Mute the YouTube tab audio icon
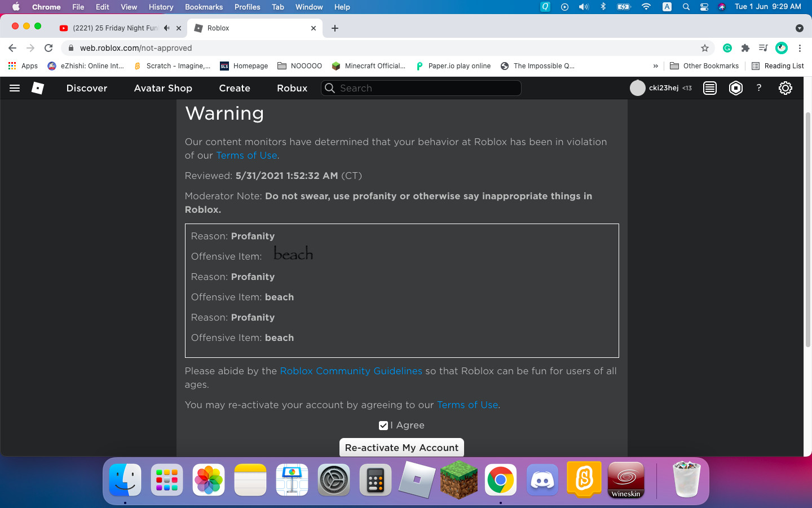This screenshot has width=812, height=508. point(166,28)
